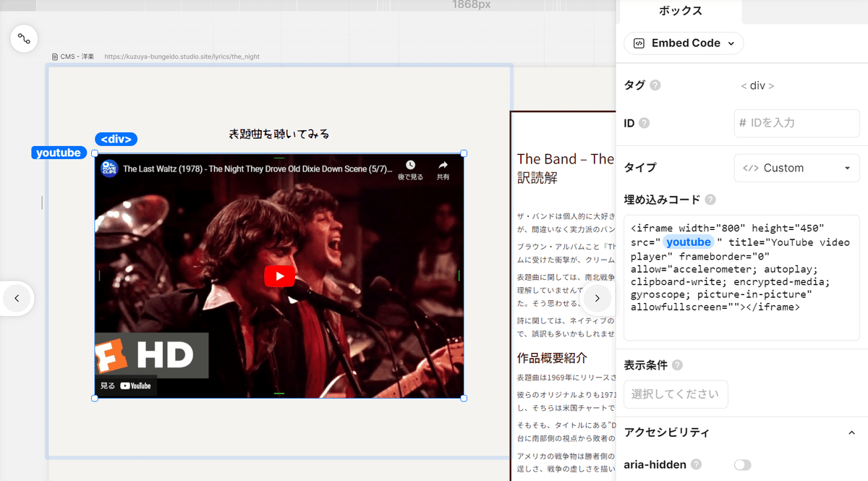The image size is (868, 481).
Task: Click the Embed Code icon in the box selector
Action: [x=639, y=43]
